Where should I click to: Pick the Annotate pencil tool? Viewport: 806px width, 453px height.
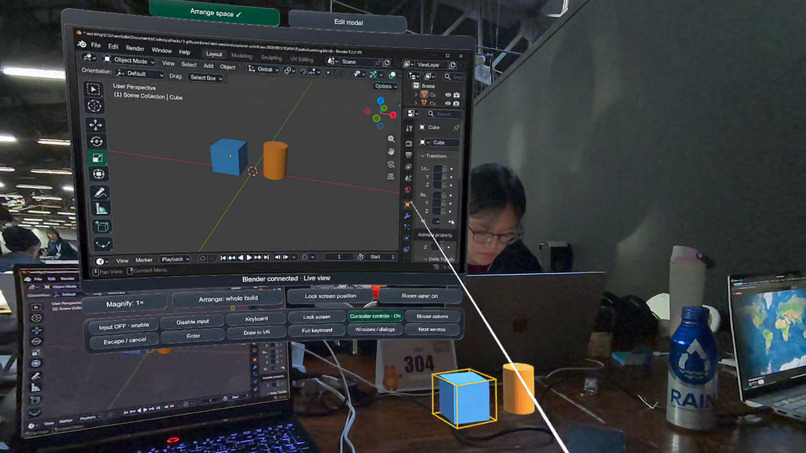tap(100, 192)
